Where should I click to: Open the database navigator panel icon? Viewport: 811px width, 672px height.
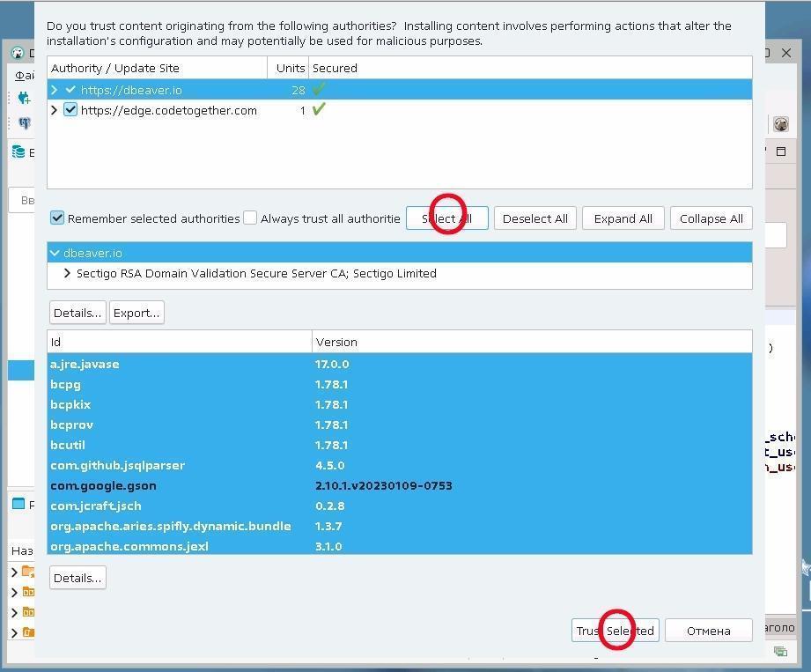point(18,152)
